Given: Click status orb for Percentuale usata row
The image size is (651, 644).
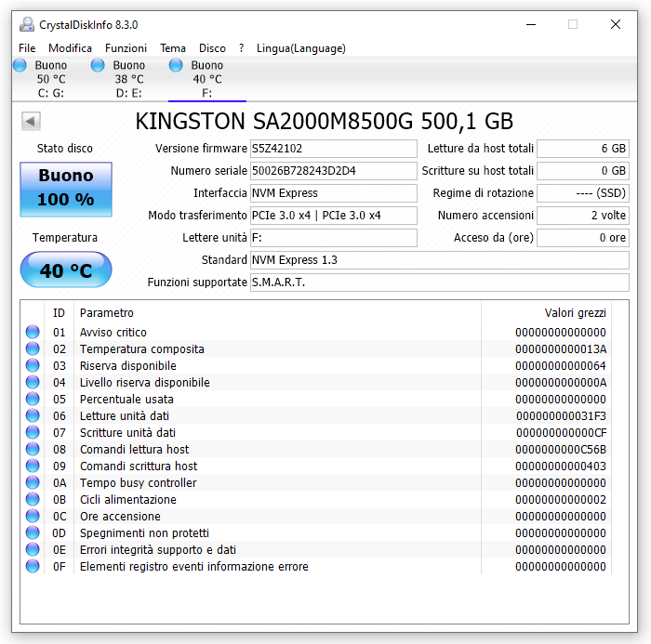Looking at the screenshot, I should pos(33,399).
